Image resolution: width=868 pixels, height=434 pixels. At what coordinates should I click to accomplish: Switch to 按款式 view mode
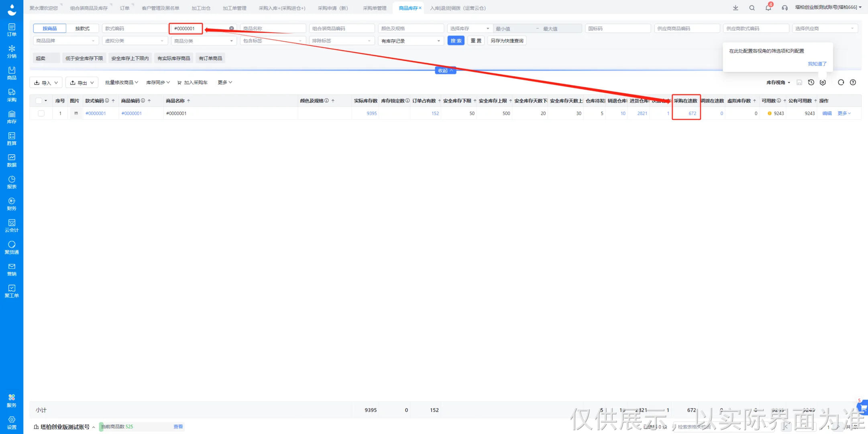[82, 29]
